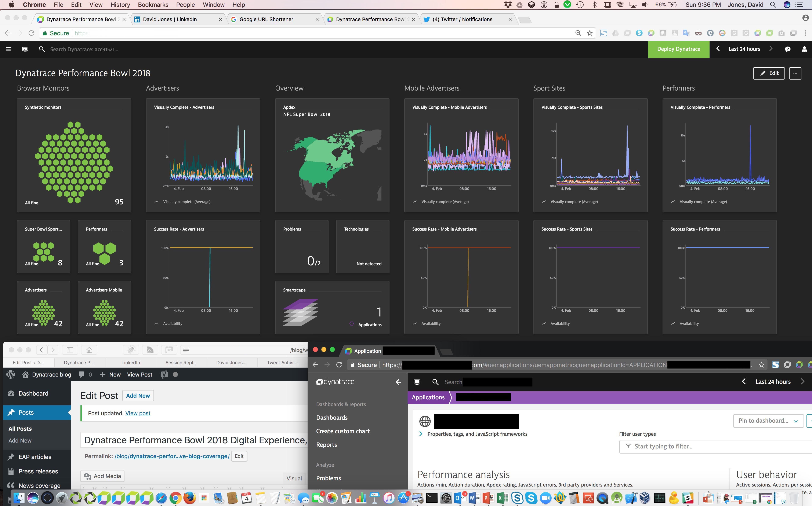Open the WordPress logo menu

pyautogui.click(x=11, y=374)
